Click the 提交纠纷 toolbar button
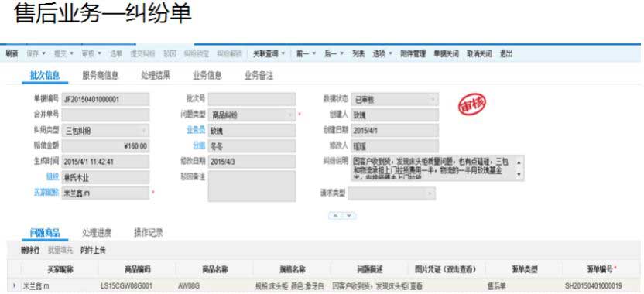This screenshot has height=294, width=644. 142,53
